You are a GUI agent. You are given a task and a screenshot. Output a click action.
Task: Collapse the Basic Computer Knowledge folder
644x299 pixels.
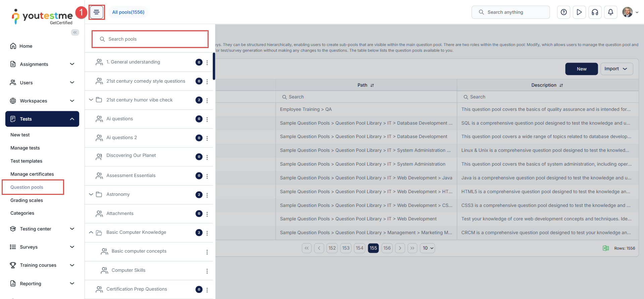pos(91,232)
